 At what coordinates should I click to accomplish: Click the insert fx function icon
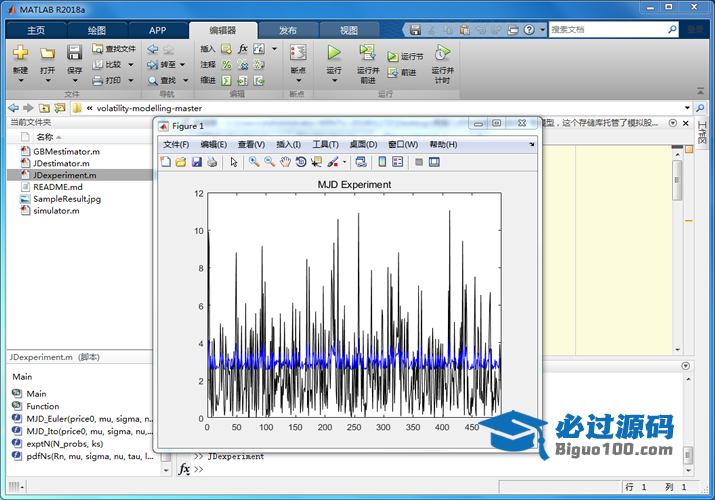(243, 49)
